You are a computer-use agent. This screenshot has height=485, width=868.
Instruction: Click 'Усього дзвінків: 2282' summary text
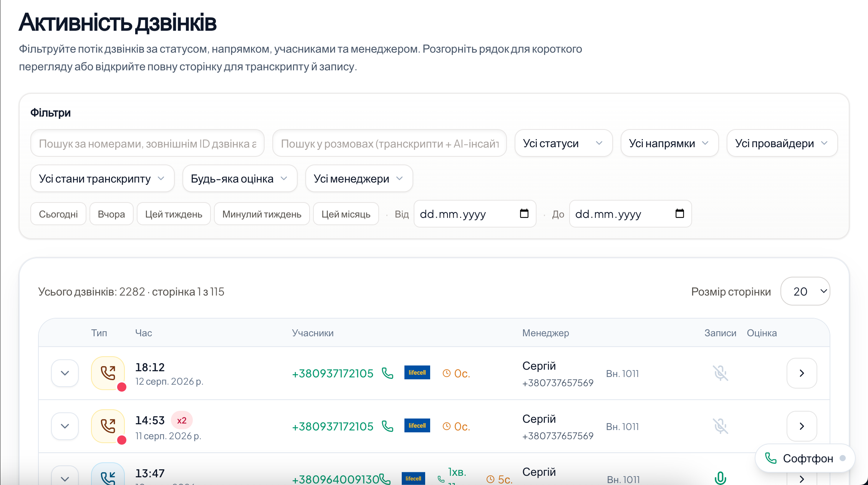pos(91,292)
